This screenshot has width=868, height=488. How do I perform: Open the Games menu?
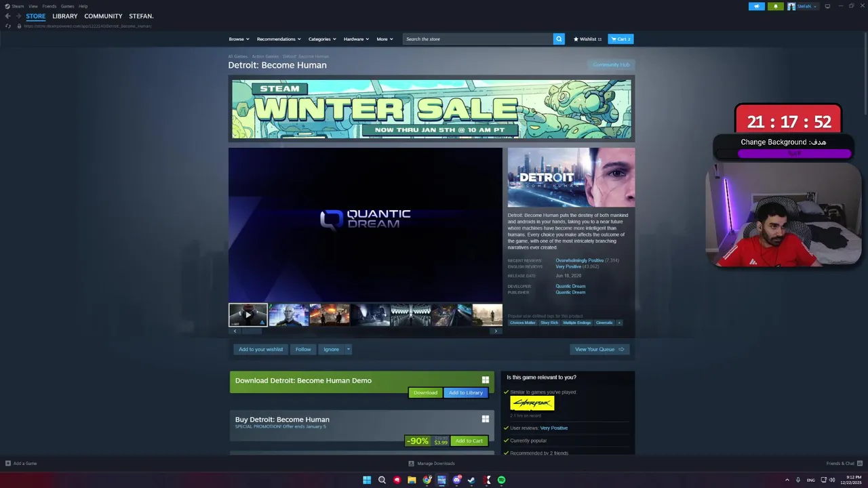(67, 6)
